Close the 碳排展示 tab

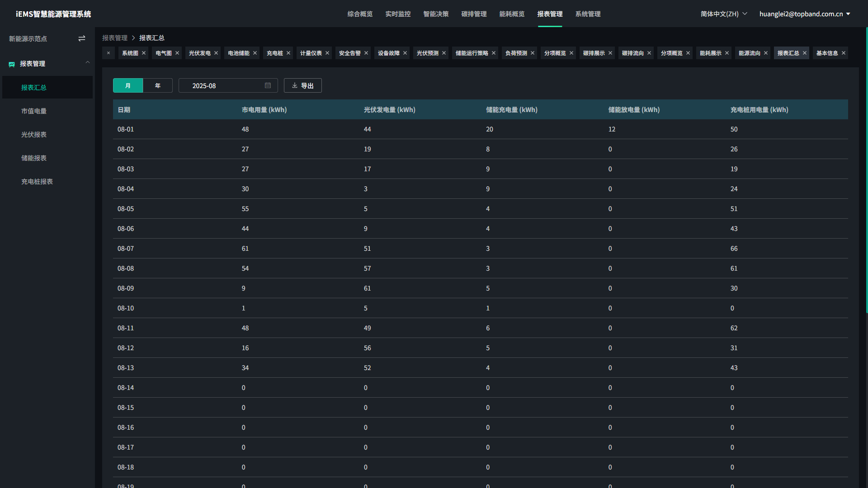tap(610, 53)
